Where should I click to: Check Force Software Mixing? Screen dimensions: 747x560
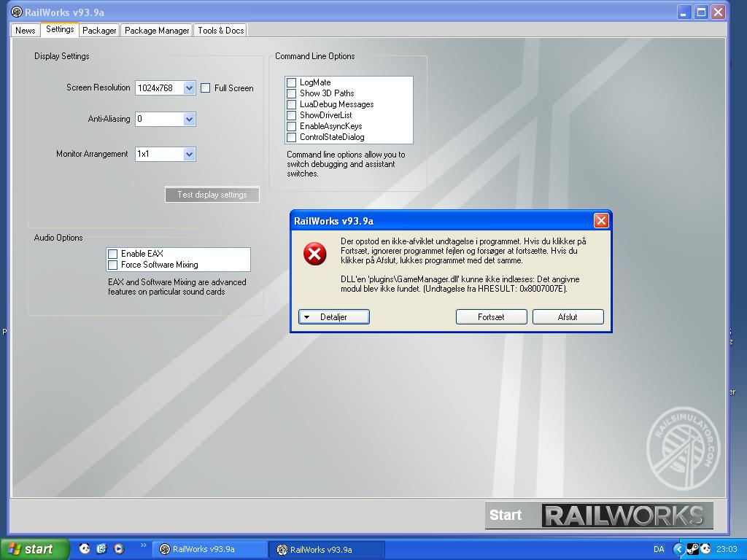point(113,265)
